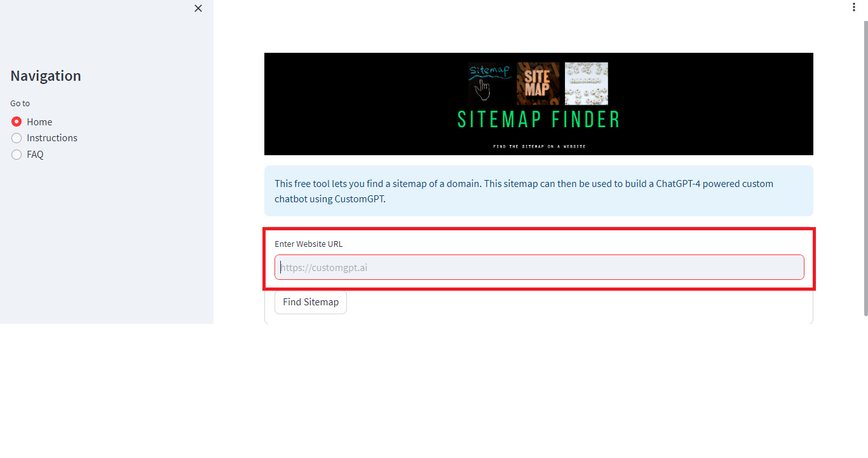The image size is (868, 458).
Task: Close the sidebar with the X icon
Action: [x=198, y=8]
